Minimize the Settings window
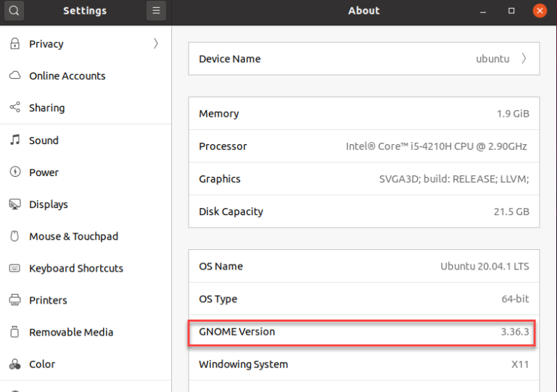 [x=483, y=11]
